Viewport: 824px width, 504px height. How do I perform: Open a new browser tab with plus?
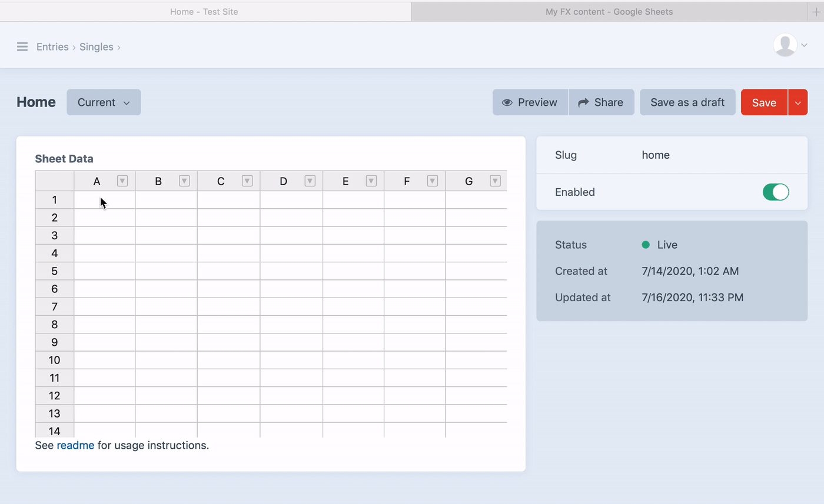[x=816, y=12]
